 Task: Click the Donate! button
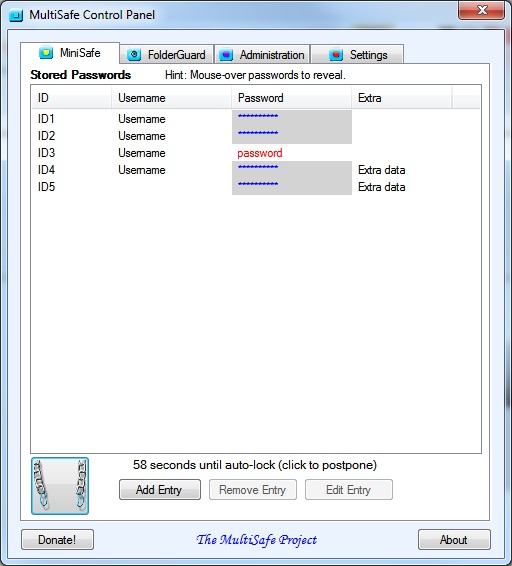coord(57,540)
